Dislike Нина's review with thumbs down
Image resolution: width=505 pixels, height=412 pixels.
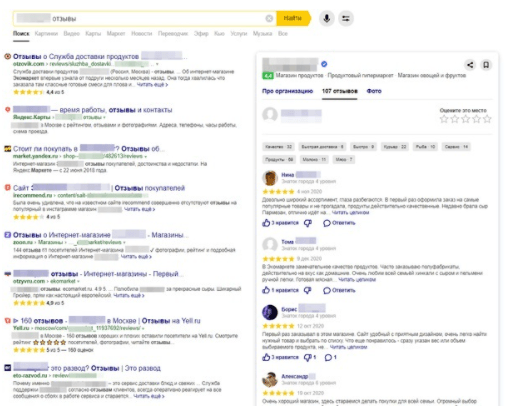click(308, 223)
